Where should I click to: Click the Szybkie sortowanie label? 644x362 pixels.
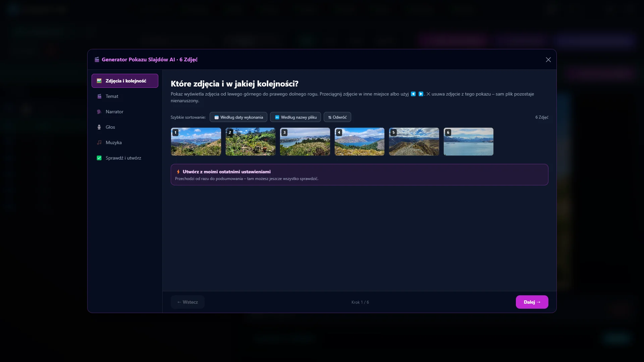pos(188,117)
